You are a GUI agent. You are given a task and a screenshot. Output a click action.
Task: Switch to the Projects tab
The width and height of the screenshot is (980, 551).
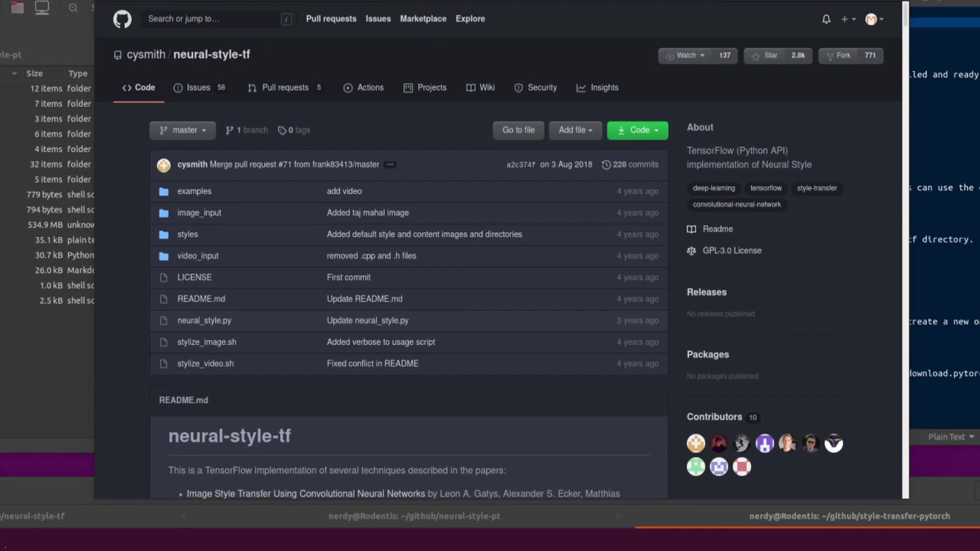425,88
